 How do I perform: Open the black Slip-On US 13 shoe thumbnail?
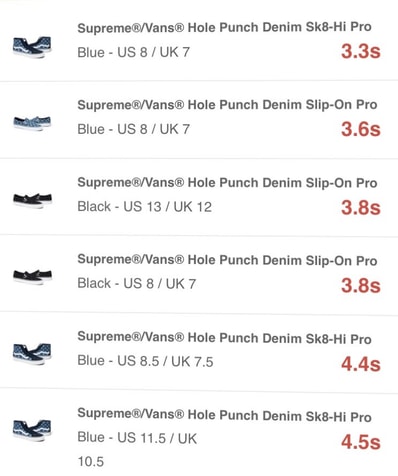point(32,200)
